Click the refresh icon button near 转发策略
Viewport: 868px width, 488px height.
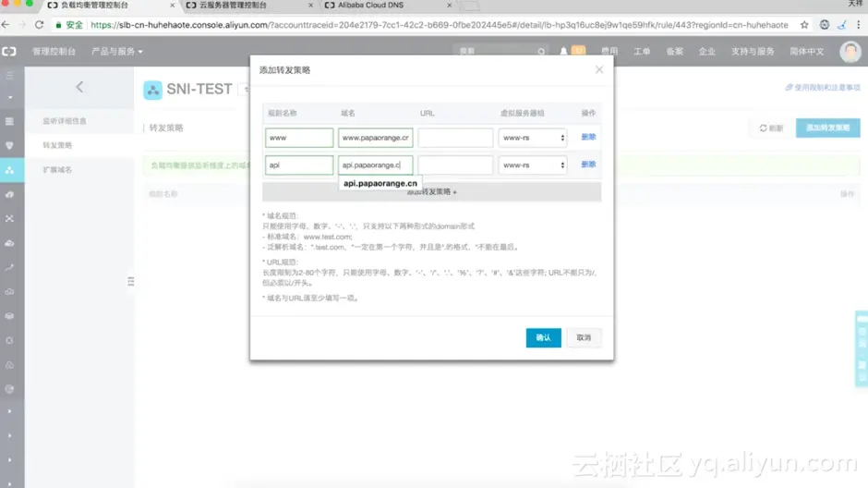771,128
